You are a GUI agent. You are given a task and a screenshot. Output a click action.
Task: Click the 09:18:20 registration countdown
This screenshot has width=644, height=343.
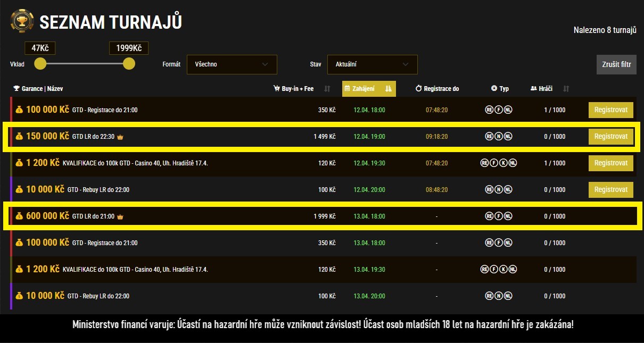(x=436, y=137)
